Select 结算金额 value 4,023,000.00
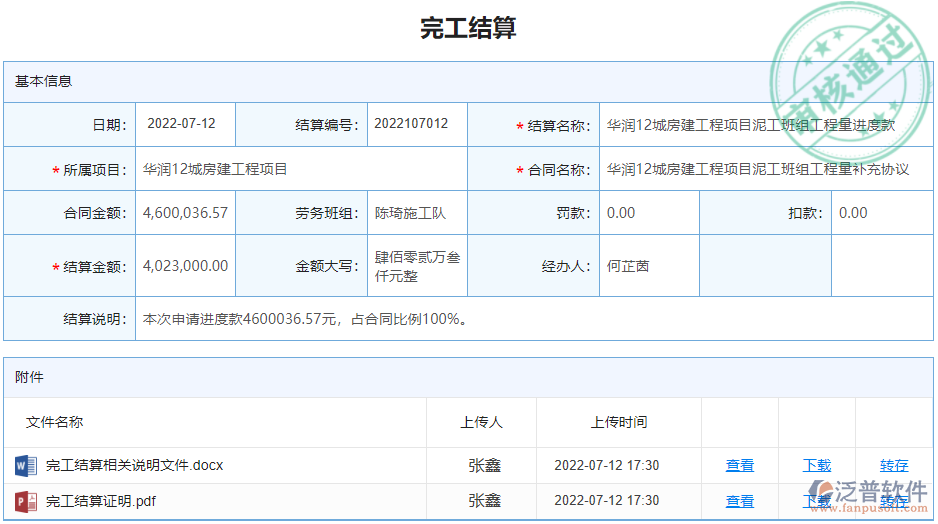 (185, 266)
